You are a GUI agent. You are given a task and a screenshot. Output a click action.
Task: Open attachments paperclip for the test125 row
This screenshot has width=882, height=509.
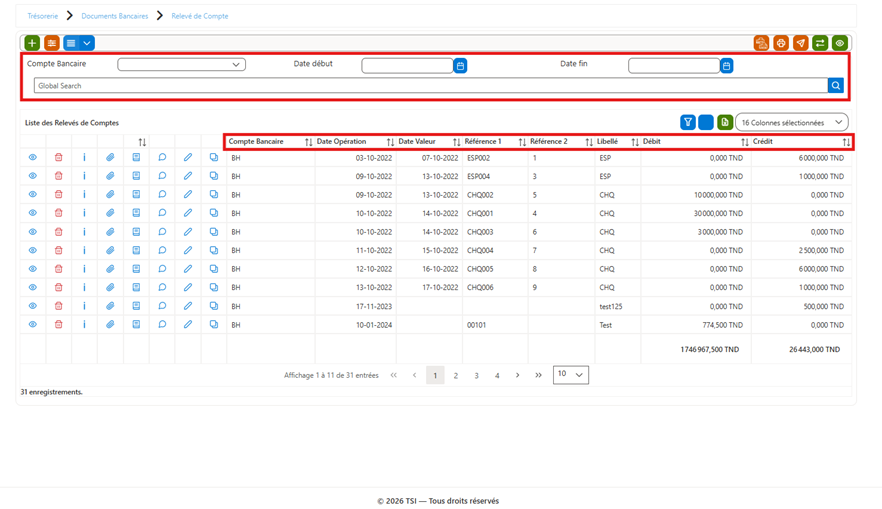point(110,306)
